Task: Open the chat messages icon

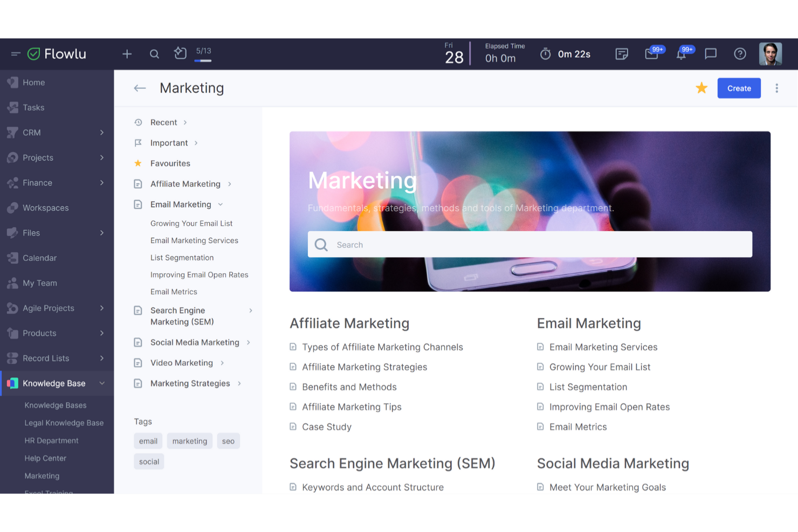Action: tap(711, 54)
